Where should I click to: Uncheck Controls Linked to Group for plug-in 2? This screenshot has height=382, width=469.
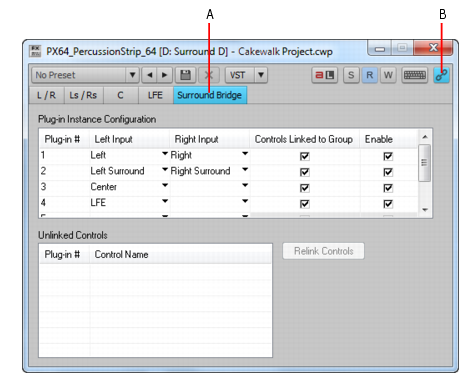305,172
